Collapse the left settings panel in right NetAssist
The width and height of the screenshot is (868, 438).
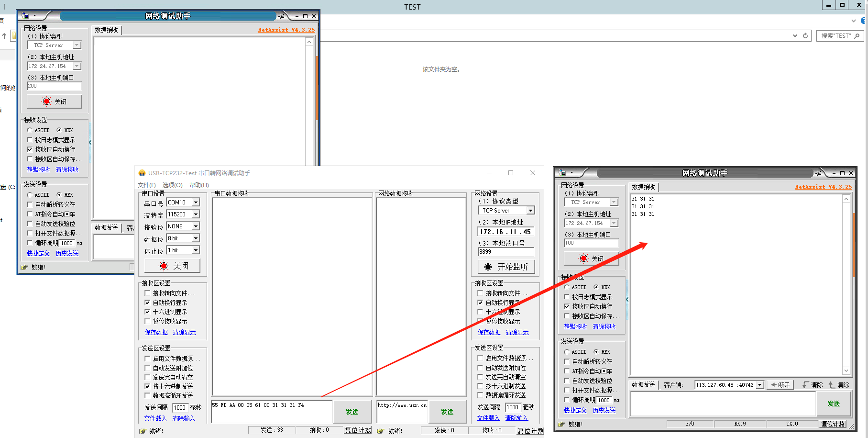[627, 299]
